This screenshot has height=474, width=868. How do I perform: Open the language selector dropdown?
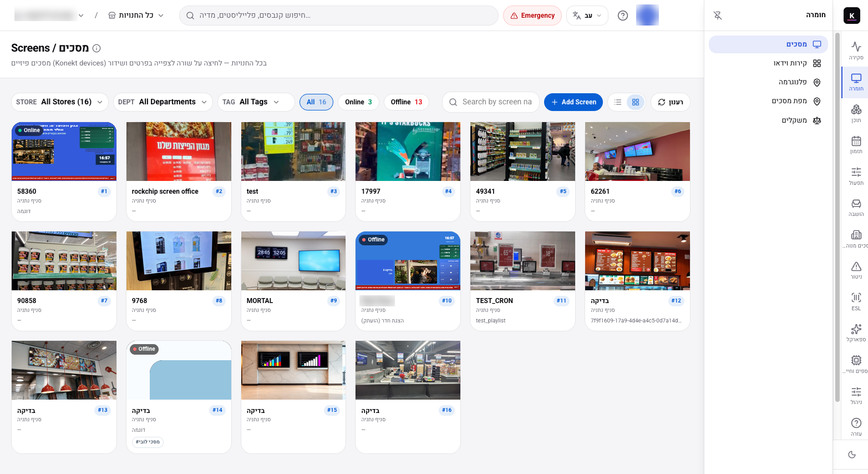tap(587, 16)
